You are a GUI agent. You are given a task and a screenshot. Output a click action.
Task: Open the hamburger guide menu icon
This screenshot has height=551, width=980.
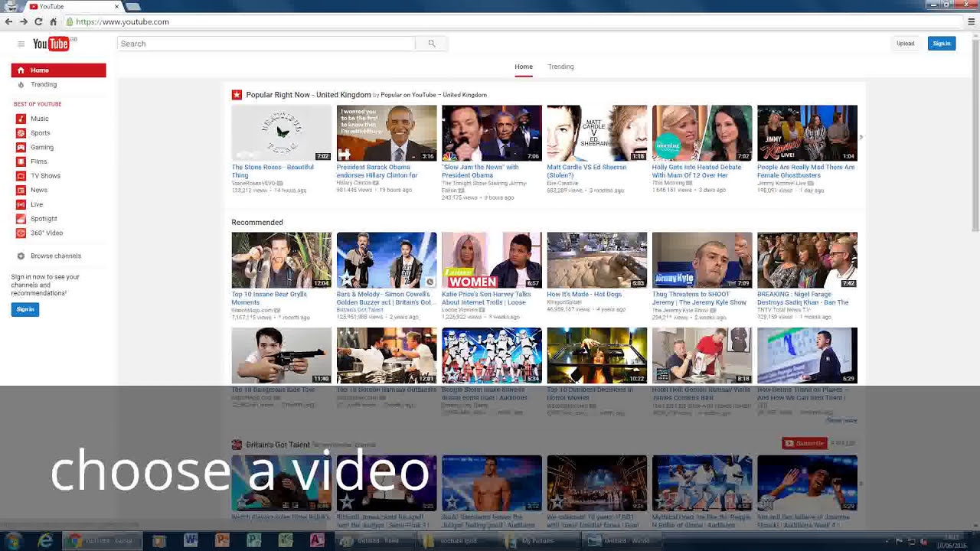pyautogui.click(x=21, y=44)
